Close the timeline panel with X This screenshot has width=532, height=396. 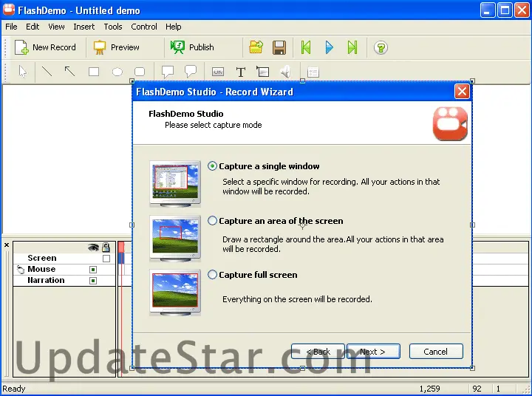(7, 245)
